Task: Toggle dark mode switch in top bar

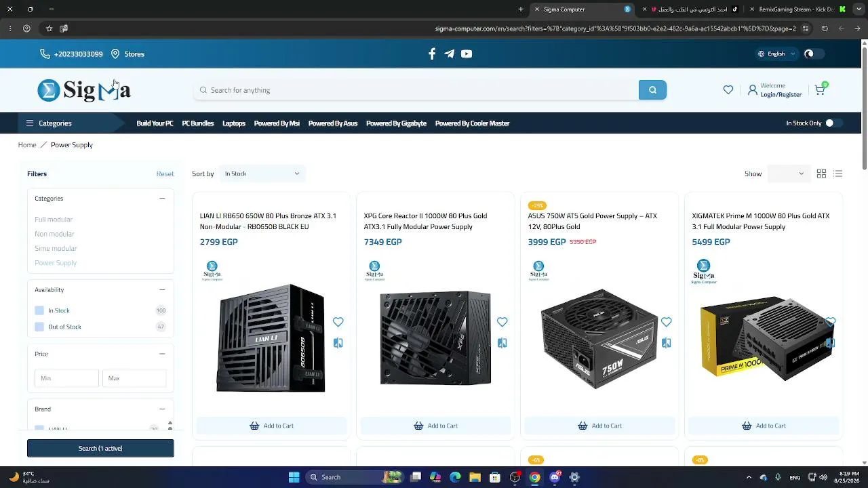Action: coord(814,54)
